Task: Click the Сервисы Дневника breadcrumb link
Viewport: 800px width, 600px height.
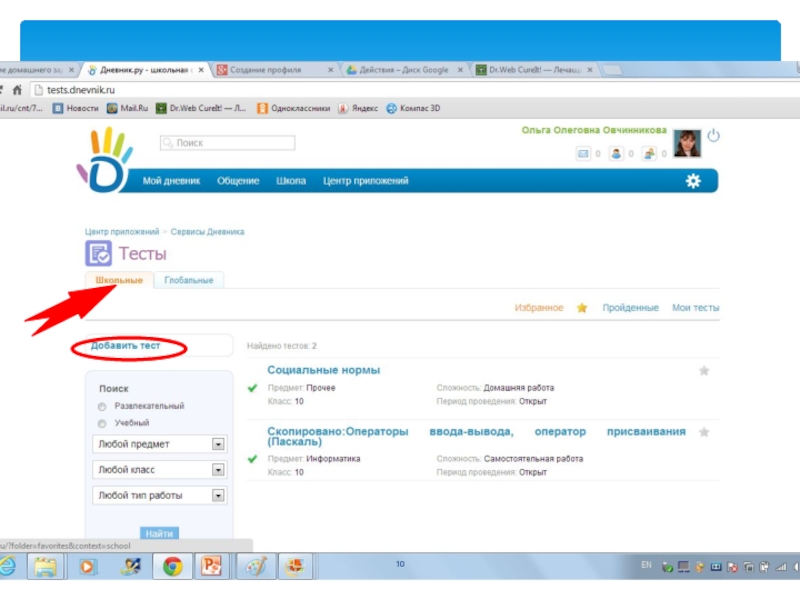Action: tap(207, 232)
